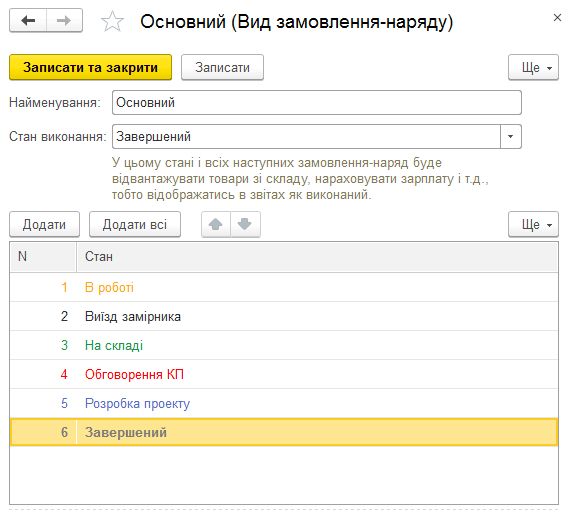Viewport: 567px width, 514px height.
Task: Open the top Ще menu
Action: coord(533,67)
